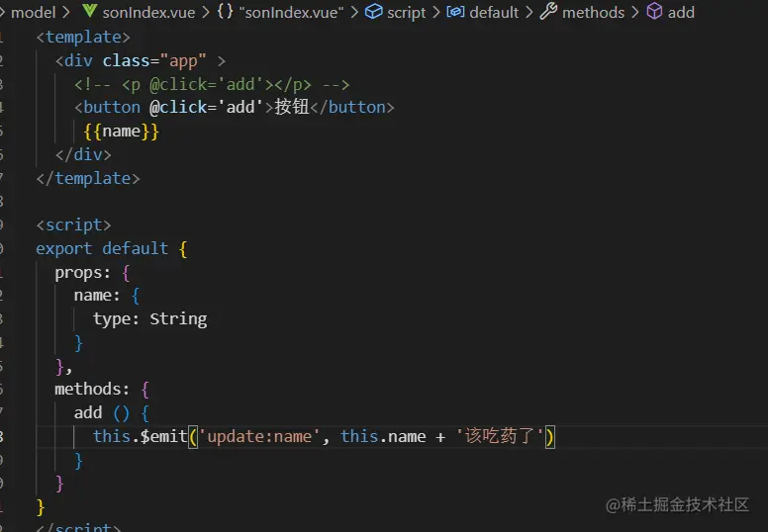
Task: Click the 'update:name' string literal
Action: (259, 436)
